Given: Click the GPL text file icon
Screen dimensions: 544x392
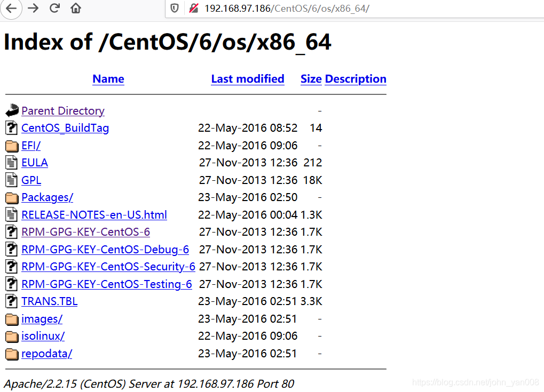Looking at the screenshot, I should tap(11, 180).
